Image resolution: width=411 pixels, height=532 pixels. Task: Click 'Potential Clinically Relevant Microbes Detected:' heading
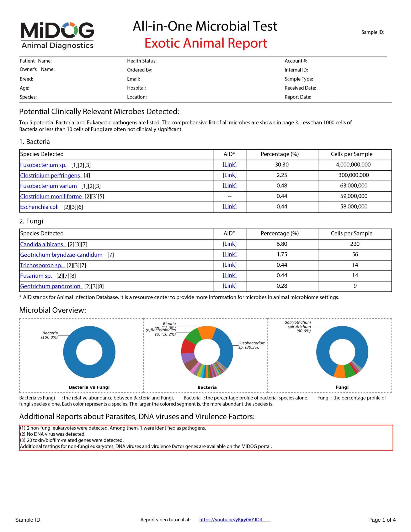click(x=99, y=112)
